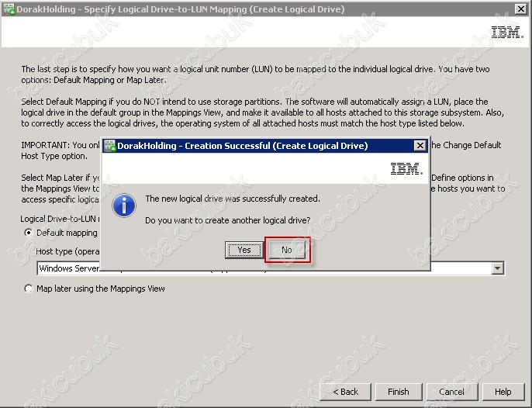Click the Creation Successful dialog title icon
The height and width of the screenshot is (408, 532).
click(109, 146)
